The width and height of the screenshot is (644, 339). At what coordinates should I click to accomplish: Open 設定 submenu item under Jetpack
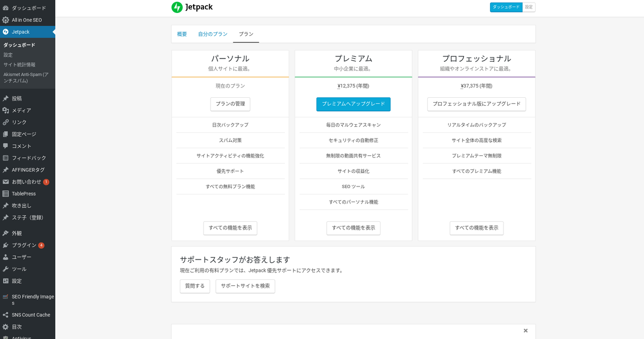[x=8, y=55]
